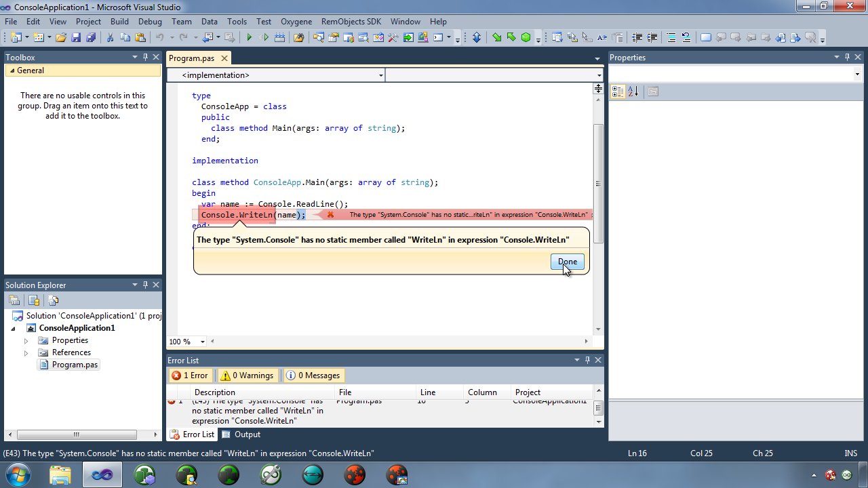The image size is (868, 488).
Task: Click the Solution Explorer horizontal scrollbar thumb
Action: [x=77, y=434]
